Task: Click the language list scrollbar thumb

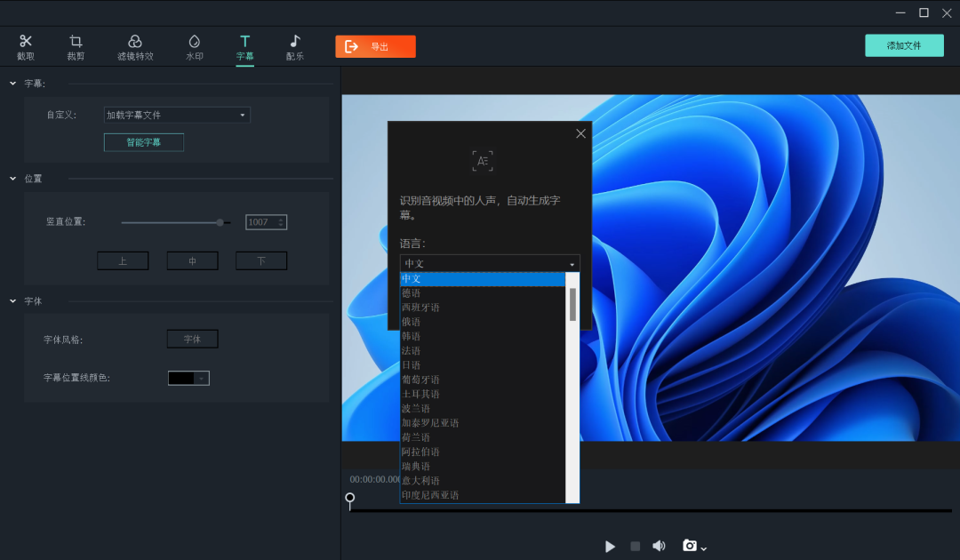Action: click(572, 304)
